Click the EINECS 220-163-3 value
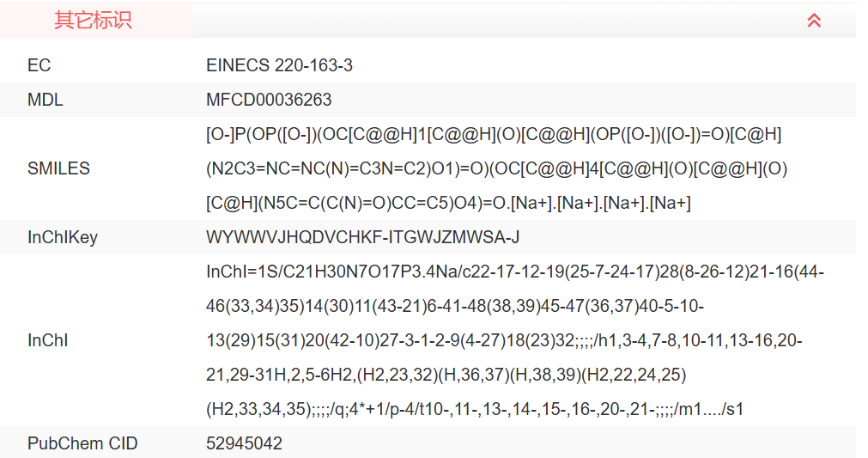The height and width of the screenshot is (458, 868). click(279, 66)
